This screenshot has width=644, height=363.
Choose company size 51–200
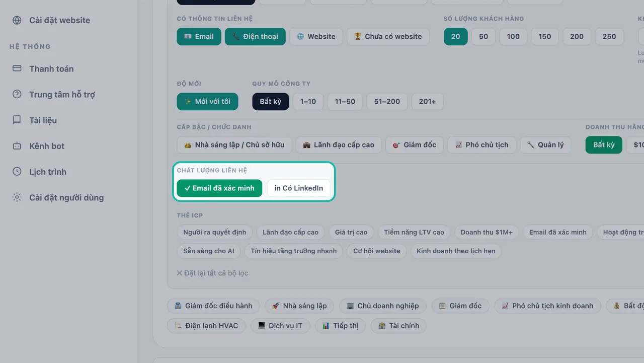tap(387, 101)
